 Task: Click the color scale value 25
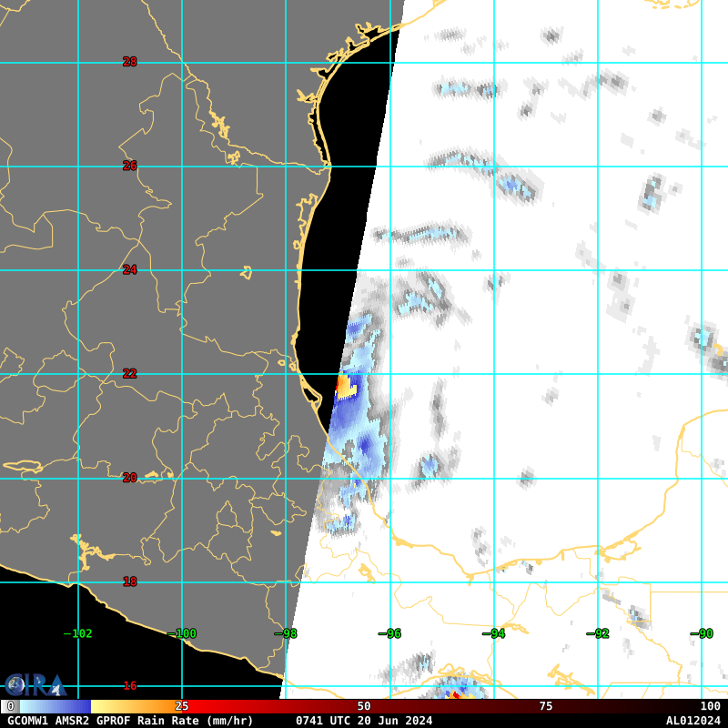click(x=181, y=707)
